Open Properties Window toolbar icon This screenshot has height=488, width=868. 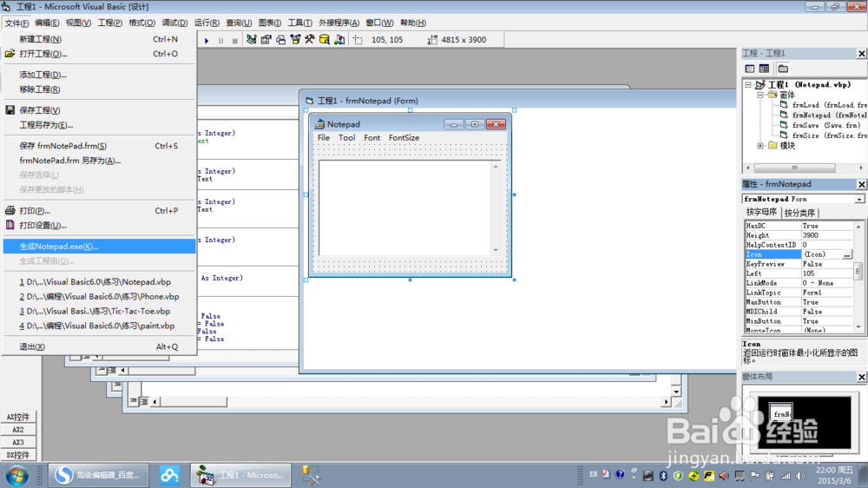[x=266, y=40]
